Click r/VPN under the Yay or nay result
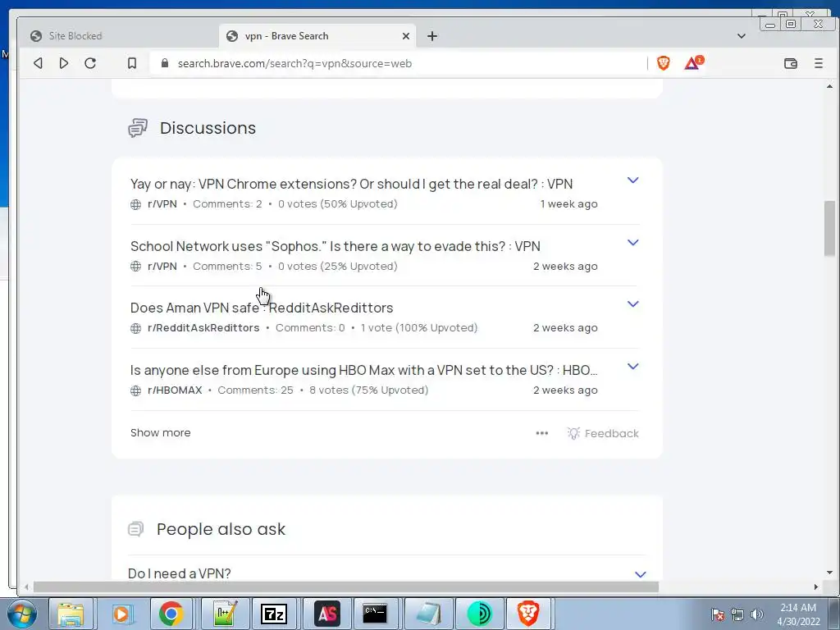This screenshot has height=630, width=840. click(x=162, y=204)
